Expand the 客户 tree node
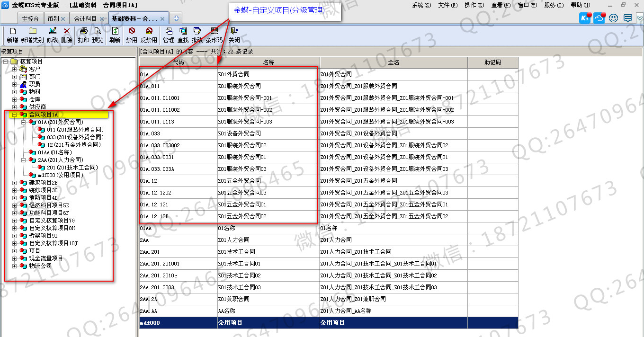This screenshot has height=337, width=644. 14,69
